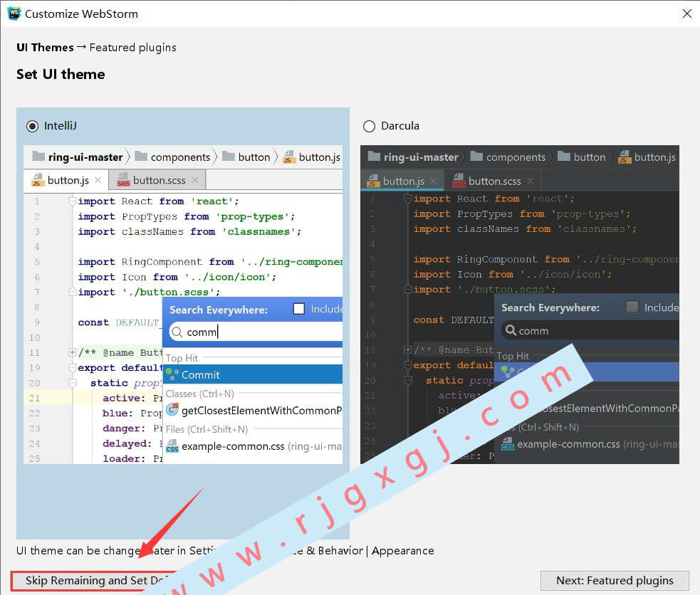Click the 'UI Themes' breadcrumb text
This screenshot has width=700, height=595.
coord(45,47)
